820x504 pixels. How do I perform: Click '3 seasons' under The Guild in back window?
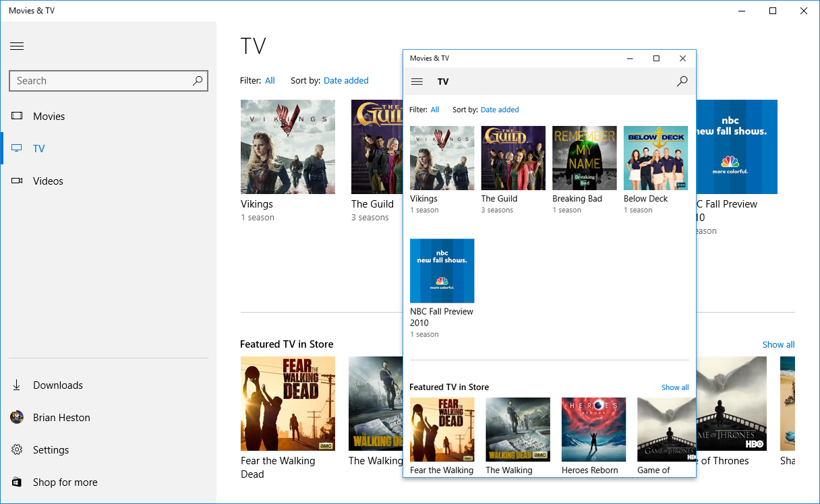point(370,218)
